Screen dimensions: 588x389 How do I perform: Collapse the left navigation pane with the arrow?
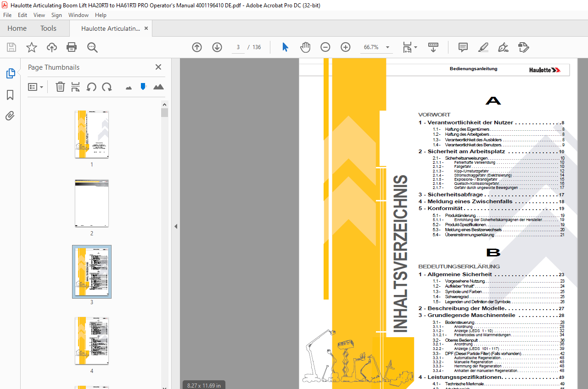click(x=175, y=226)
